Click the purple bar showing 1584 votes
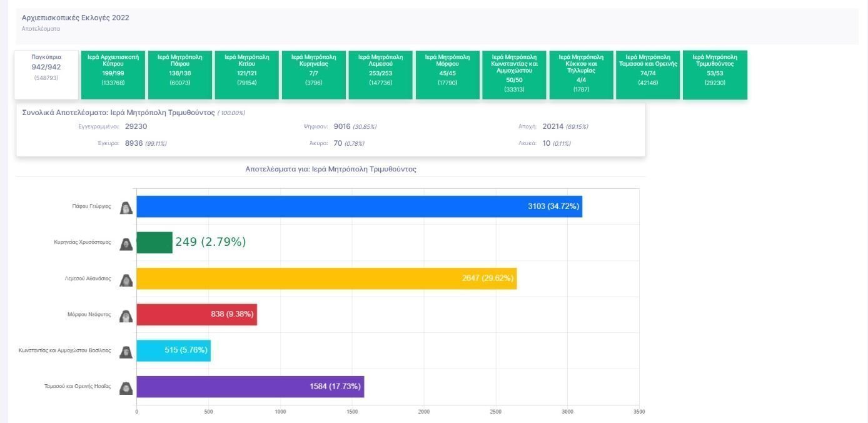 [250, 387]
